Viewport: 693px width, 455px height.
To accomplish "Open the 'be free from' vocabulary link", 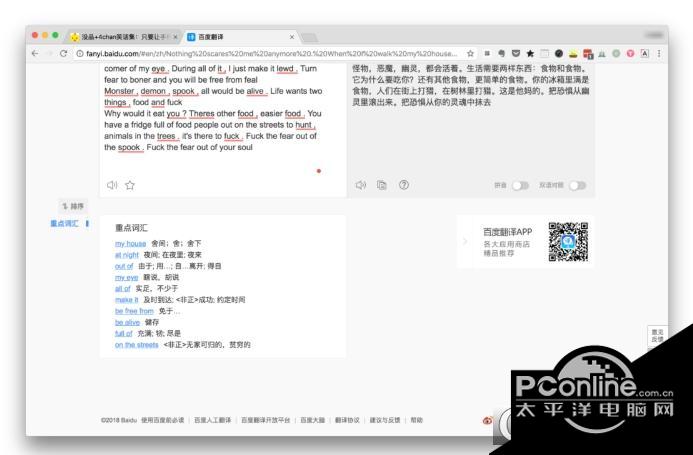I will click(134, 311).
